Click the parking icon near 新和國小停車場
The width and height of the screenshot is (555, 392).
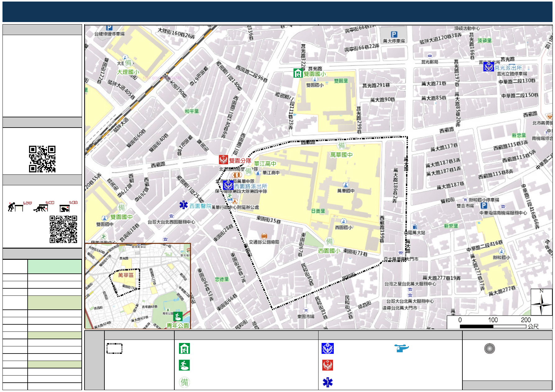pos(484,205)
